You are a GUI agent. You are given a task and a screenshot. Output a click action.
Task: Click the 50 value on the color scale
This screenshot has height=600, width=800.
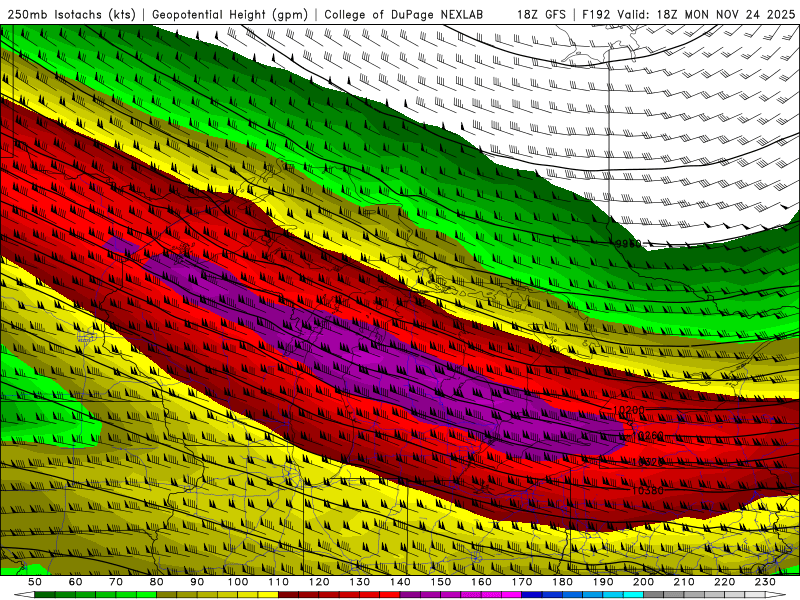[35, 582]
